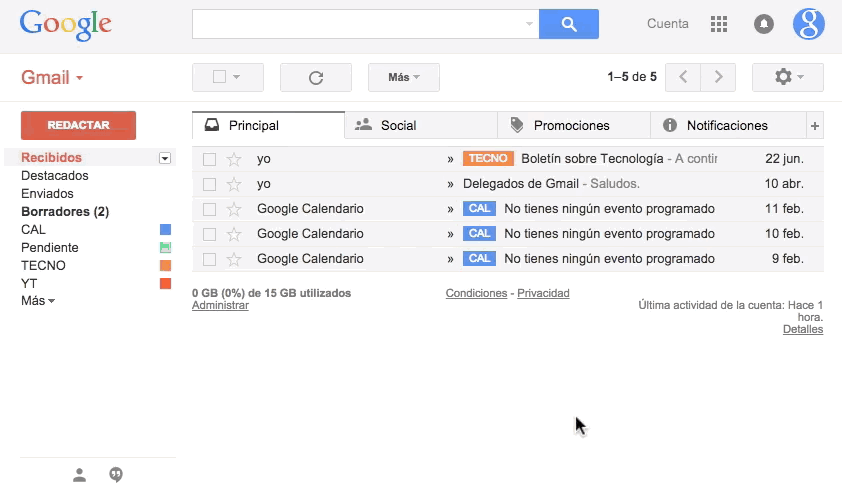The width and height of the screenshot is (842, 486).
Task: Add a new inbox tab with plus
Action: [815, 126]
